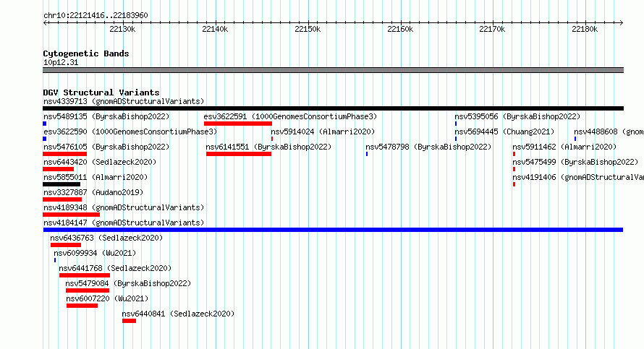
Task: Click the nsv4488608 variant label
Action: pos(609,132)
